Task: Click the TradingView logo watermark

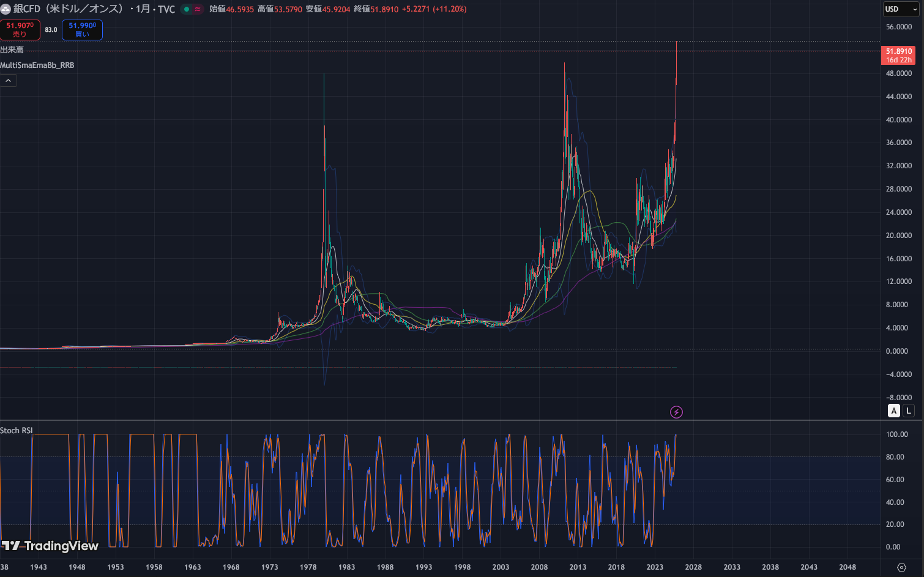Action: 50,546
